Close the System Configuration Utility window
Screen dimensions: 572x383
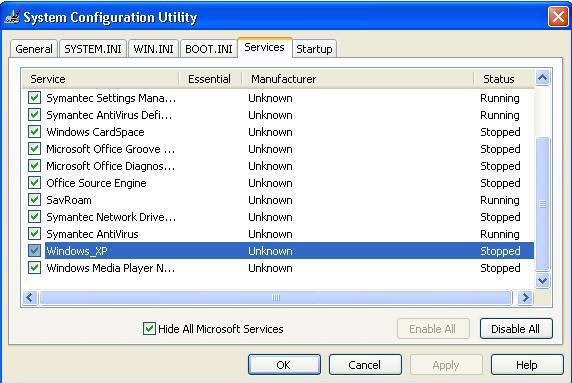pos(558,16)
